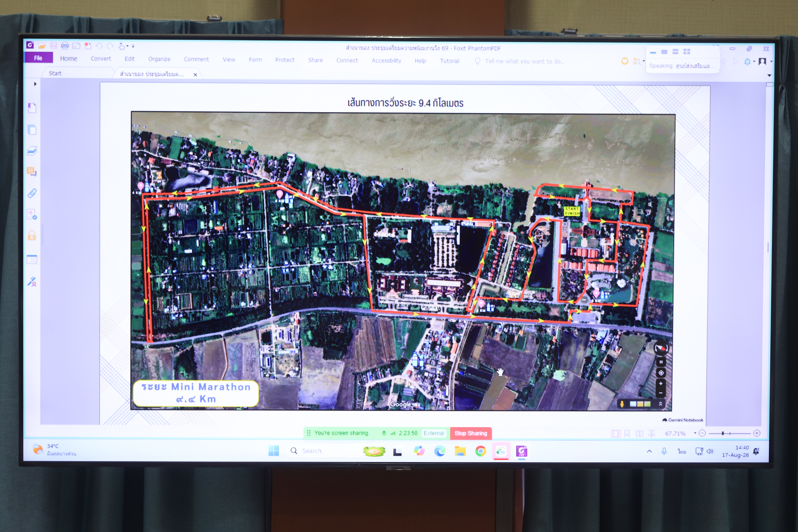Toggle the Thai input language indicator
This screenshot has width=798, height=532.
682,451
